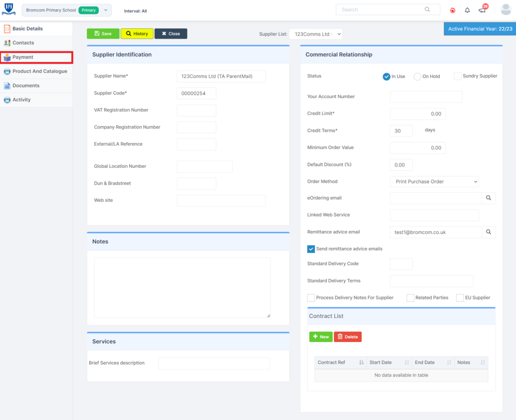Click the Supplier Name field
Viewport: 516px width, 420px height.
click(x=221, y=76)
